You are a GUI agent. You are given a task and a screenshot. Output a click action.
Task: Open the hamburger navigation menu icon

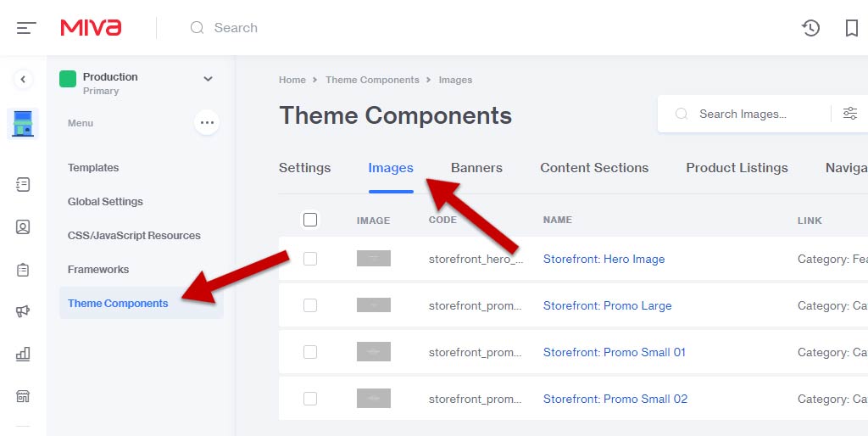(x=26, y=28)
